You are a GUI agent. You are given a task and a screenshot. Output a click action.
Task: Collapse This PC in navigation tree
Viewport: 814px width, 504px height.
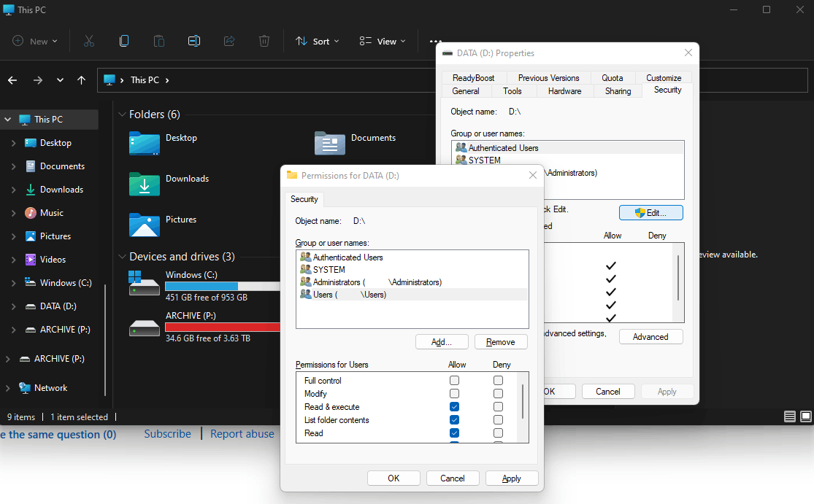tap(8, 120)
